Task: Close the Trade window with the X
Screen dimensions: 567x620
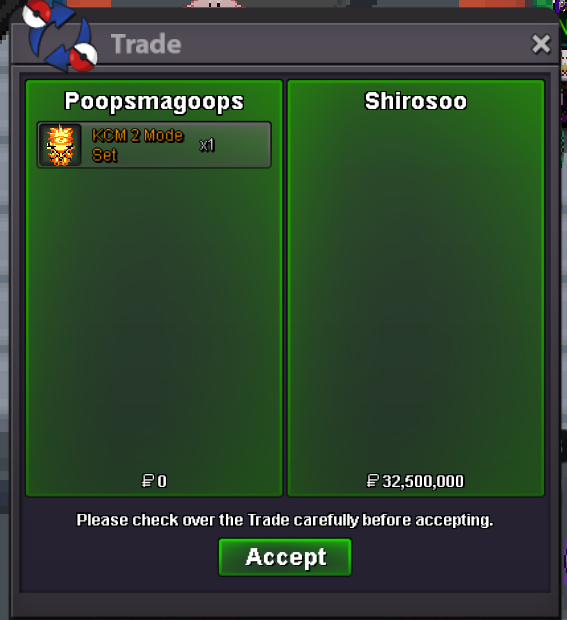Action: pyautogui.click(x=541, y=43)
